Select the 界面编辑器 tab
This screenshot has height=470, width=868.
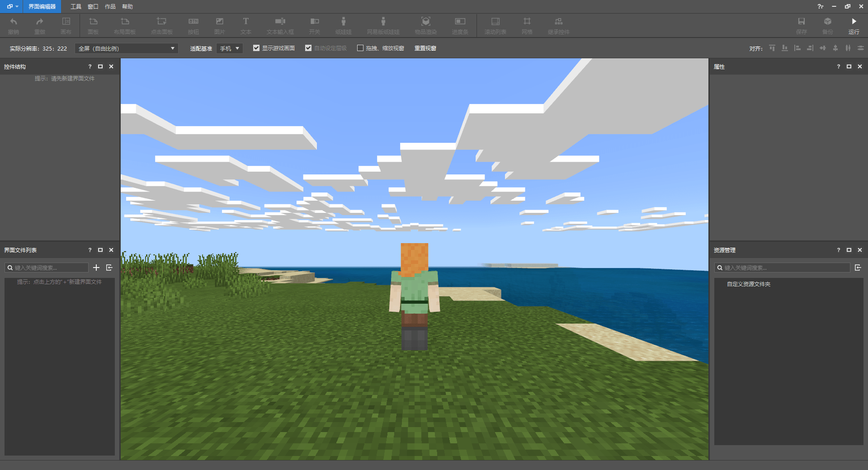(42, 6)
